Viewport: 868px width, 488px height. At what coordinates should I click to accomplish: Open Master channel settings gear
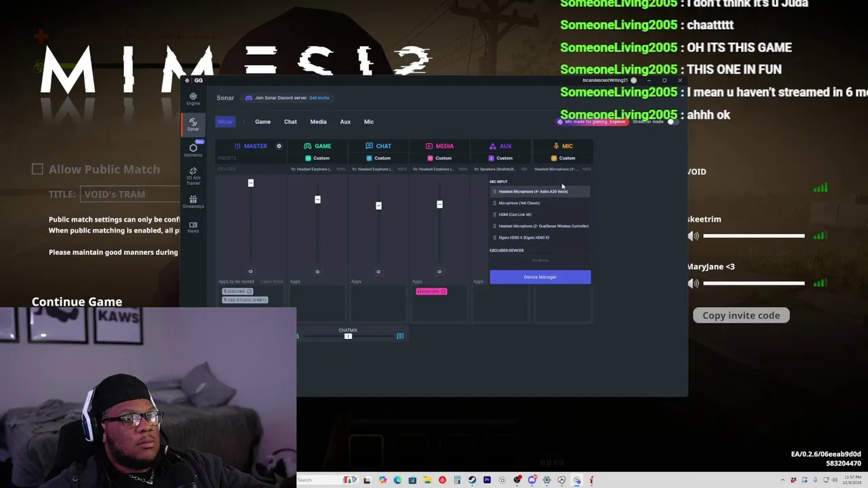point(279,146)
